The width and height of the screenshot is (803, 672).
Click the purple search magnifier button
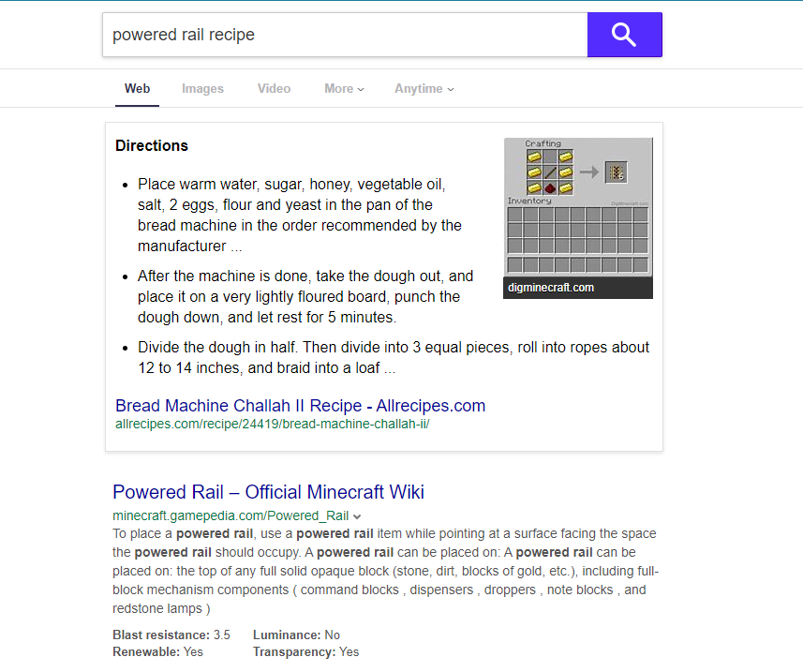[x=624, y=35]
